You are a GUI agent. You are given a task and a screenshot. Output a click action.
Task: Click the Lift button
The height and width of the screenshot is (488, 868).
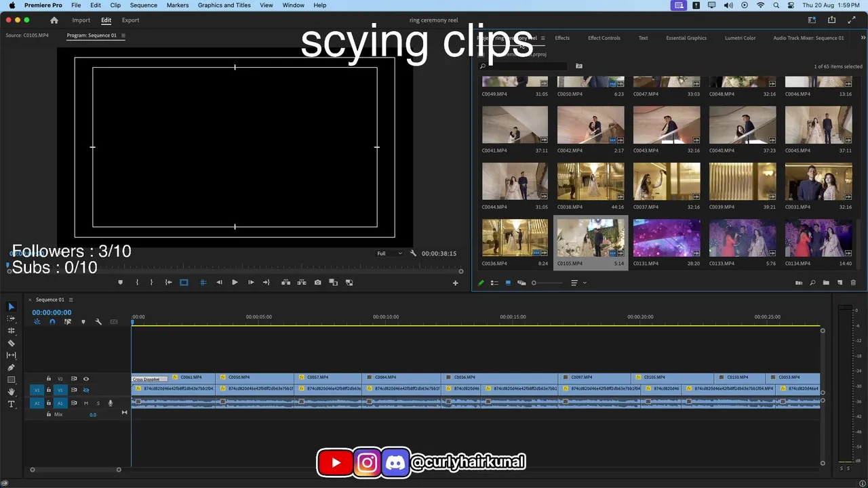click(x=285, y=283)
